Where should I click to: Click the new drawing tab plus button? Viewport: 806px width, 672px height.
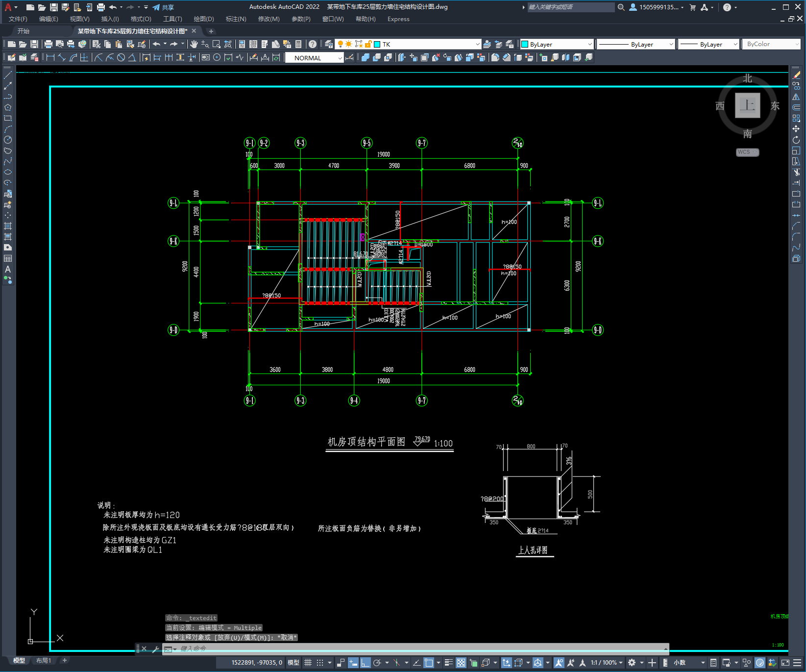(x=211, y=31)
